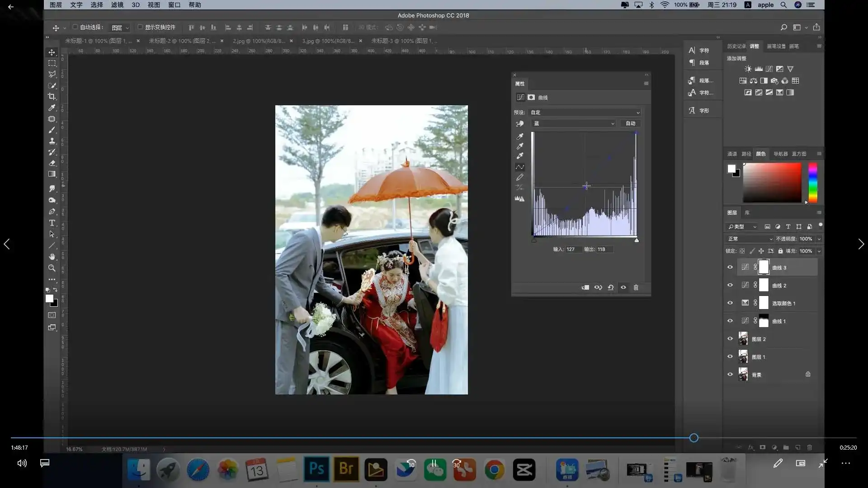The height and width of the screenshot is (488, 868).
Task: Click the Hand tool
Action: click(x=52, y=257)
